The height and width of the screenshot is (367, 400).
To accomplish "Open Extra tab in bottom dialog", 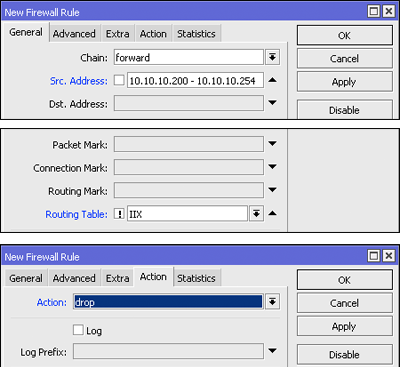I will pyautogui.click(x=117, y=278).
